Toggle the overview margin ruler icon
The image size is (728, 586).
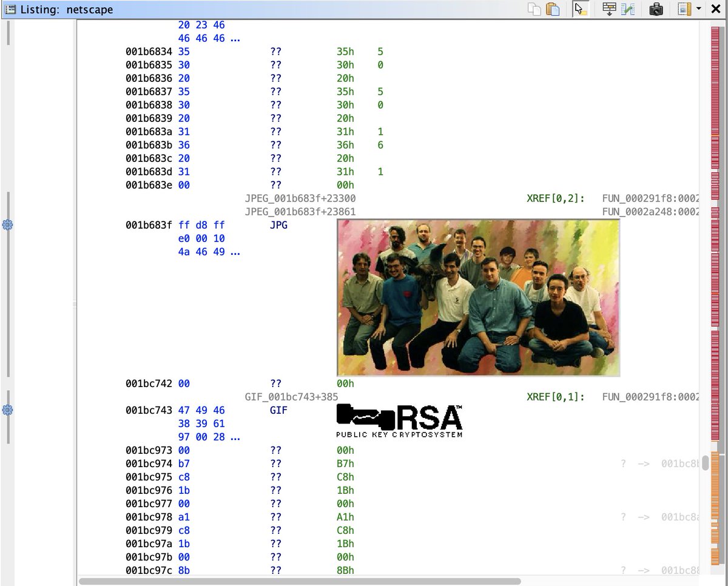[x=684, y=9]
